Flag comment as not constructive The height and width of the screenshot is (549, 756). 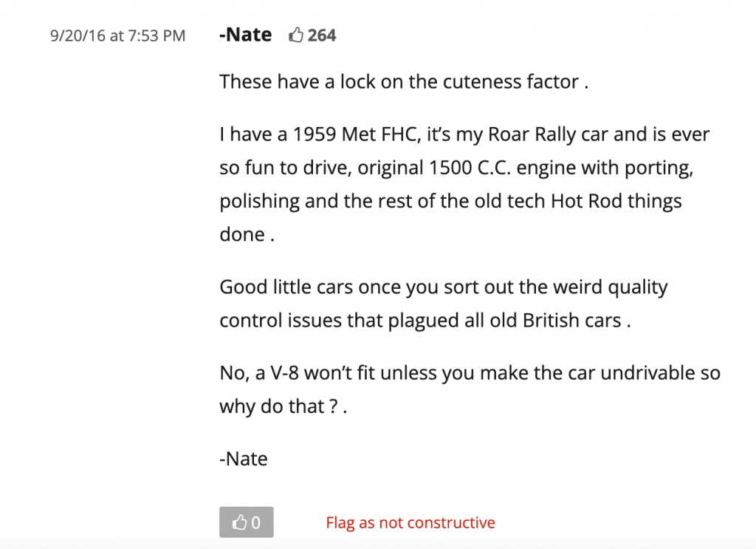pyautogui.click(x=410, y=522)
